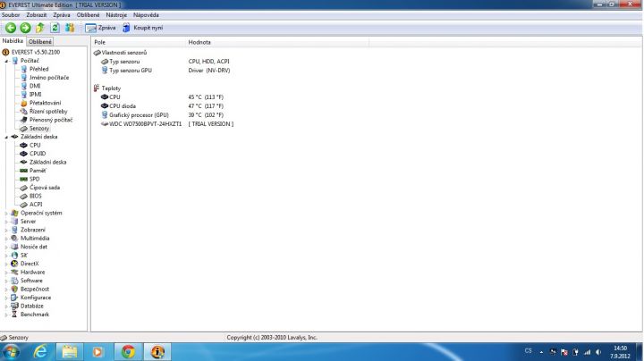Expand the DirectX tree branch
This screenshot has width=644, height=361.
(x=6, y=264)
